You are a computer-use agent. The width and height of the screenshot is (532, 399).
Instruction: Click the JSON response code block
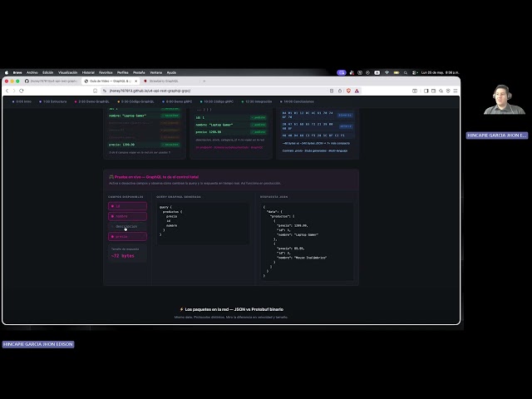pyautogui.click(x=307, y=242)
